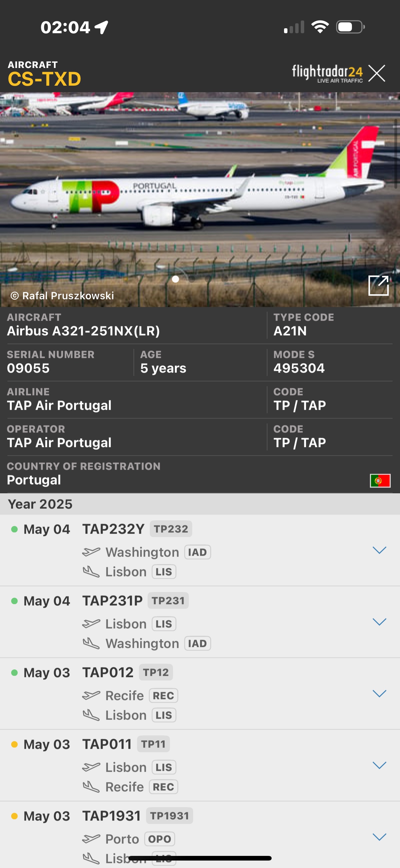The height and width of the screenshot is (868, 400).
Task: Expand TAP231P flight details
Action: tap(380, 622)
